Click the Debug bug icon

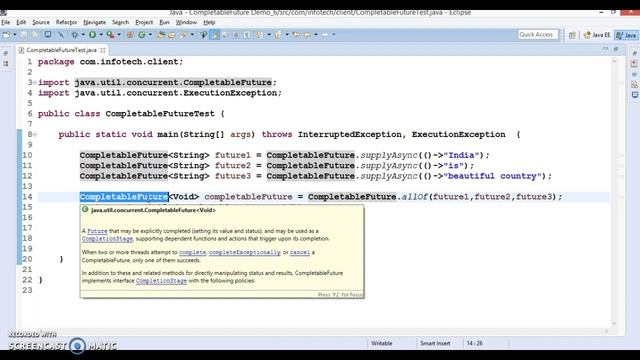(75, 35)
